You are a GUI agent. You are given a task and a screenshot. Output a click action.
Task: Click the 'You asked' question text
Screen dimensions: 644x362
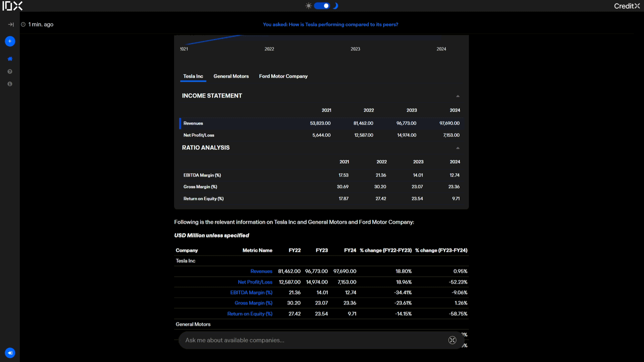pos(330,24)
